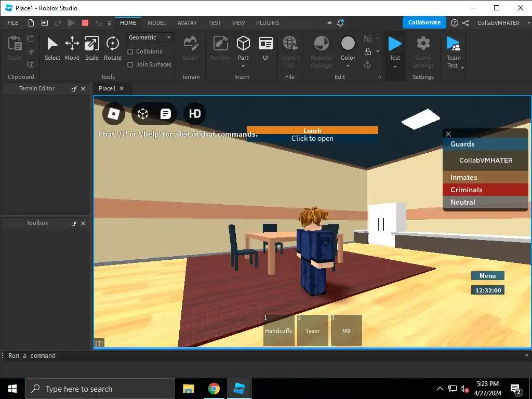
Task: Expand the Test dropdown arrow
Action: click(x=395, y=66)
